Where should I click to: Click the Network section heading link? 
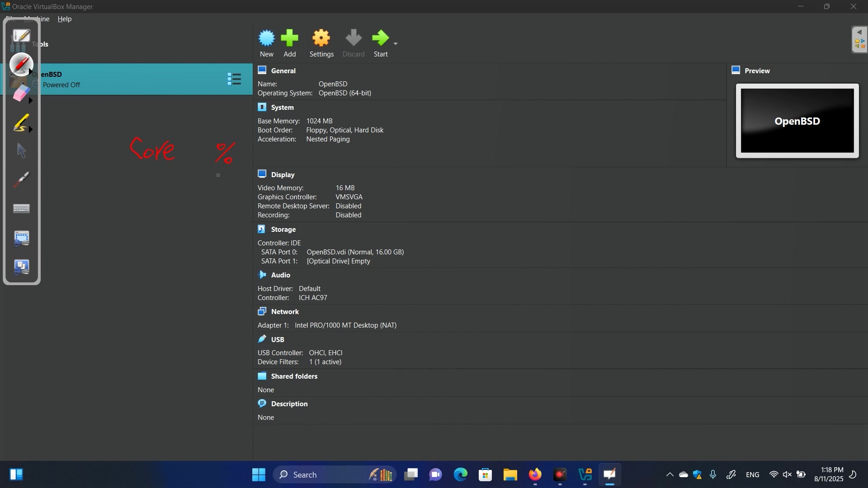coord(285,312)
